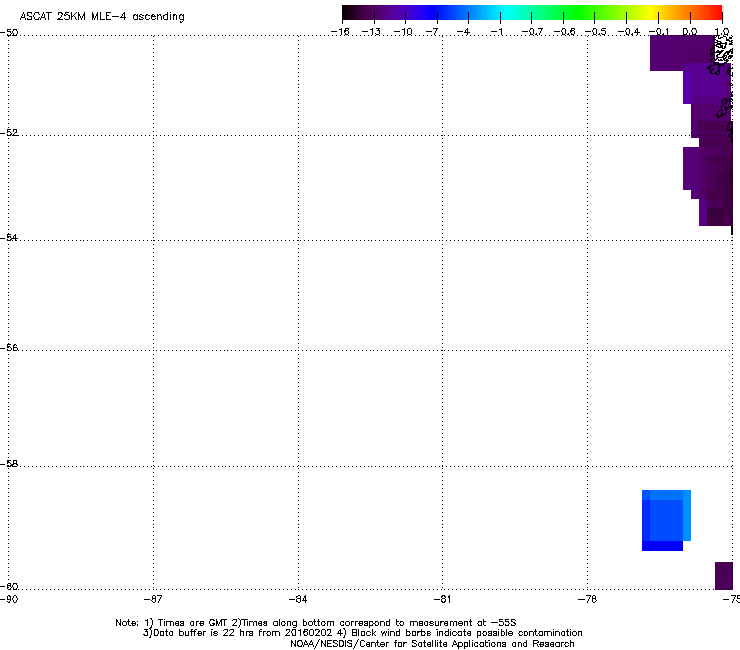The image size is (740, 650).
Task: Click the -52 latitude axis label
Action: [9, 133]
